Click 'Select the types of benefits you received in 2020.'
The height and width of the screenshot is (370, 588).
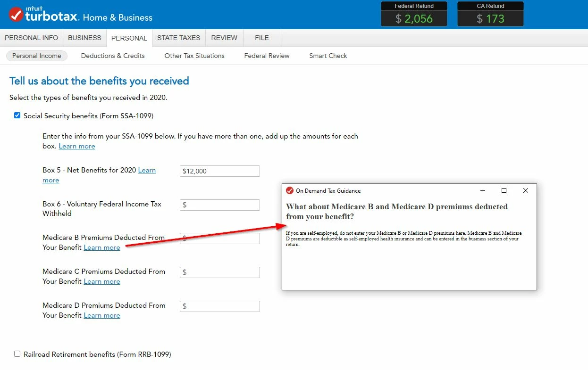click(x=89, y=98)
